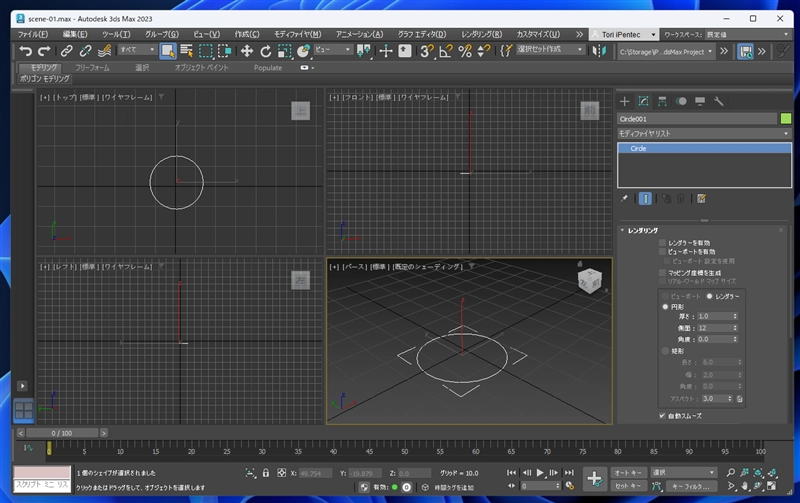
Task: Jump to the start frame
Action: click(x=511, y=473)
